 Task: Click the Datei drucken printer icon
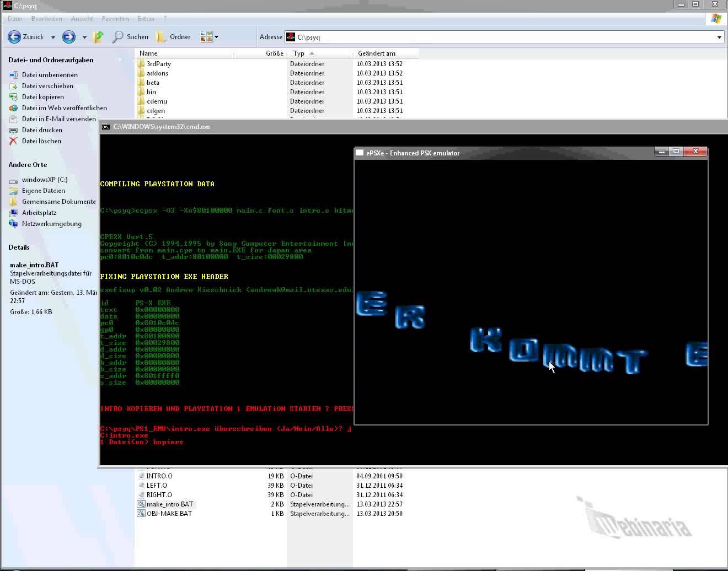pyautogui.click(x=13, y=130)
